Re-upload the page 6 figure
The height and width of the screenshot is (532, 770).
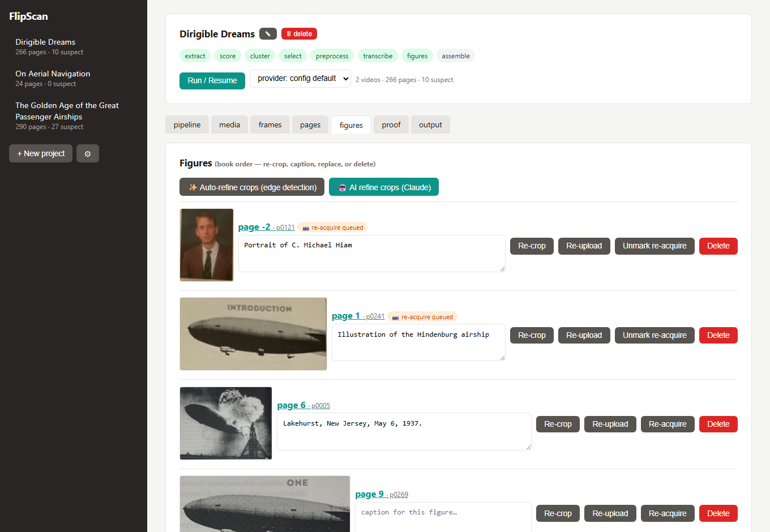coord(610,424)
